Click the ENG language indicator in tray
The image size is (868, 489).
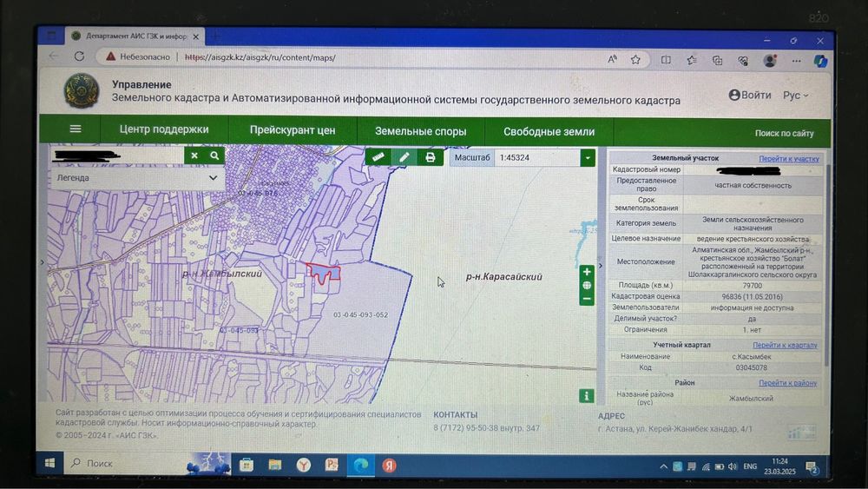(750, 466)
